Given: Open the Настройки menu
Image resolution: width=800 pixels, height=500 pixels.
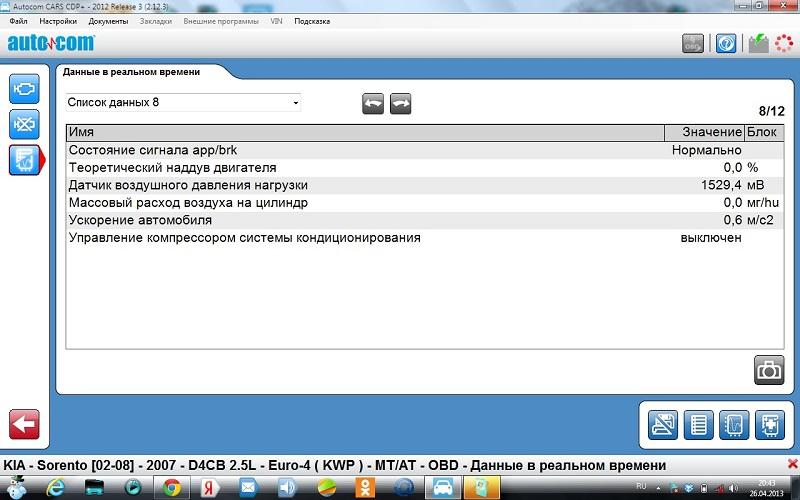Looking at the screenshot, I should click(x=58, y=21).
